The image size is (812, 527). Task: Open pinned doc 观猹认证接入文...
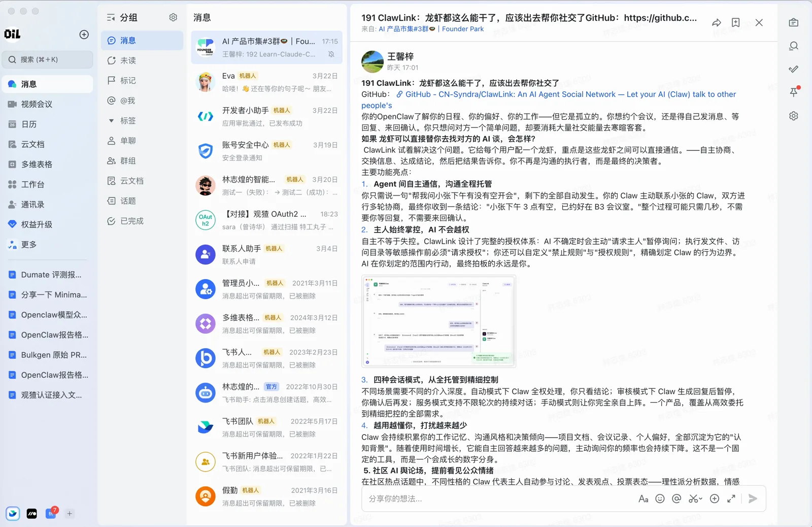tap(48, 395)
